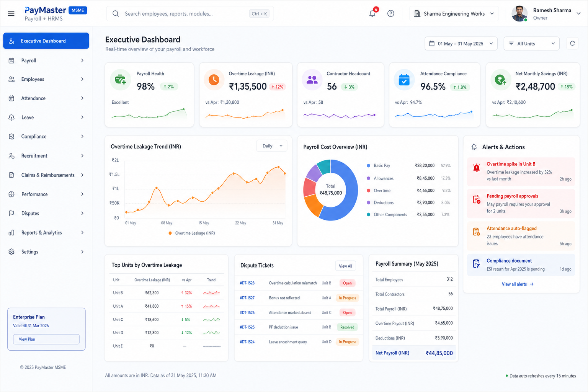Click the Overtime spike alarm icon
The image size is (588, 392).
tap(477, 167)
